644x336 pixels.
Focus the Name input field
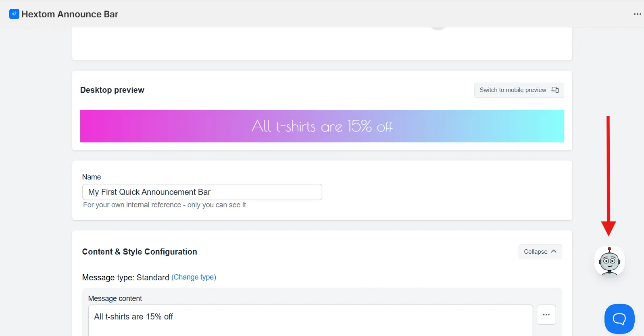pyautogui.click(x=202, y=192)
